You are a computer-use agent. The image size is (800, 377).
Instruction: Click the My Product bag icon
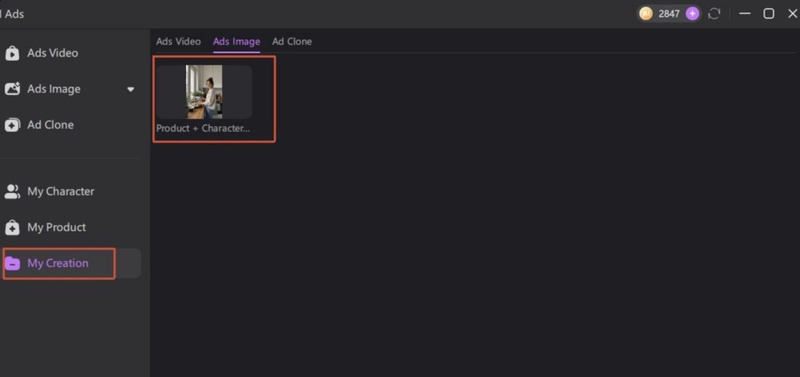(12, 227)
